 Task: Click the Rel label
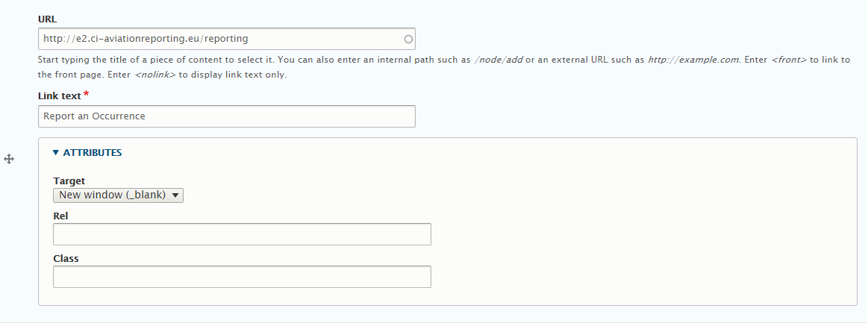pyautogui.click(x=60, y=216)
